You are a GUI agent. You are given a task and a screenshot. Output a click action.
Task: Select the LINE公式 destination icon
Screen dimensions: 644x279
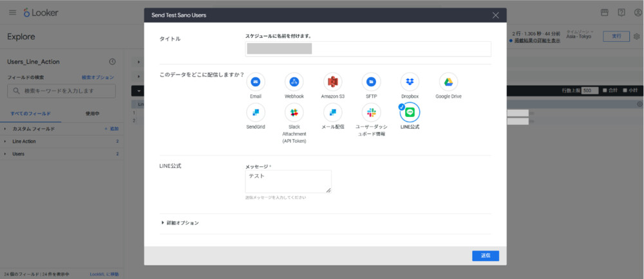410,113
